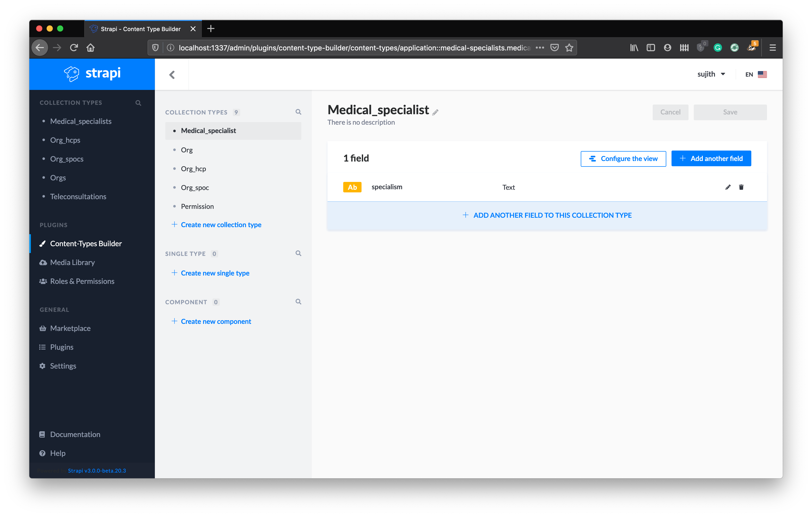Click the browser address bar
Viewport: 812px width, 517px height.
[x=354, y=48]
